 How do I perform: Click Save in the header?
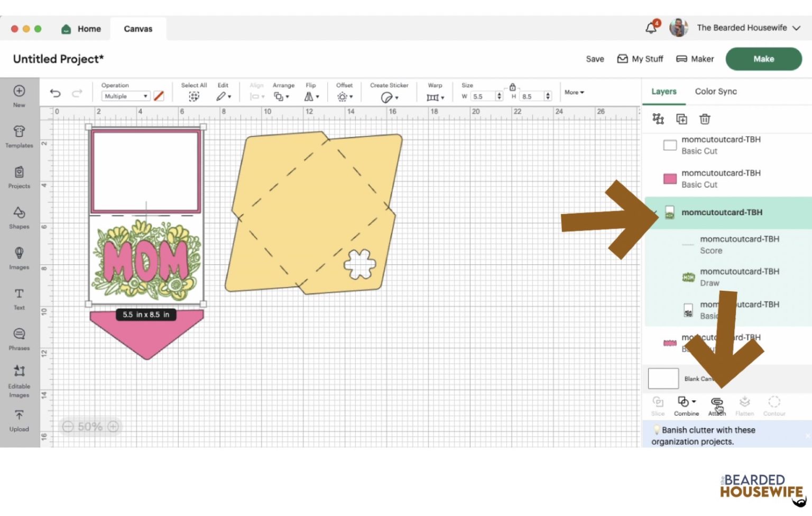(x=595, y=59)
